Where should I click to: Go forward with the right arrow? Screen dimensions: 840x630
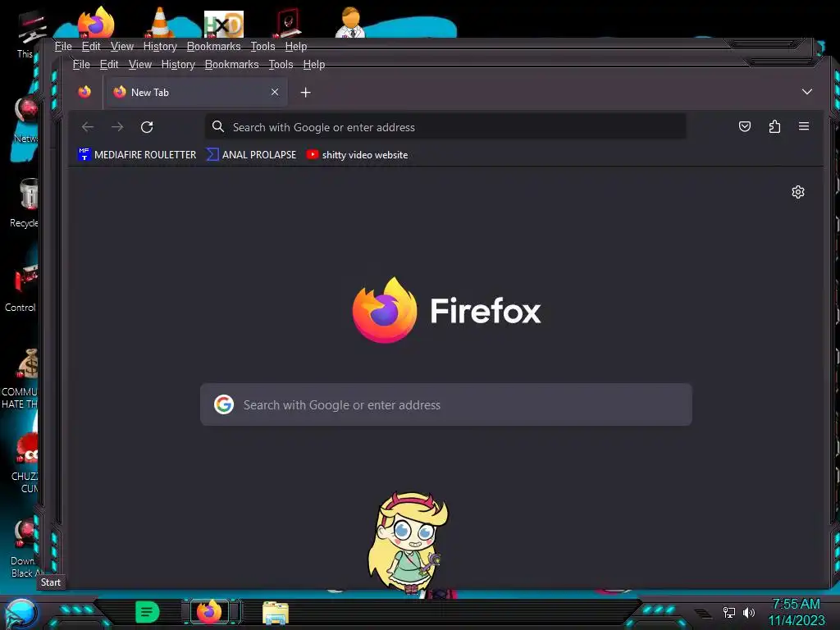tap(117, 127)
